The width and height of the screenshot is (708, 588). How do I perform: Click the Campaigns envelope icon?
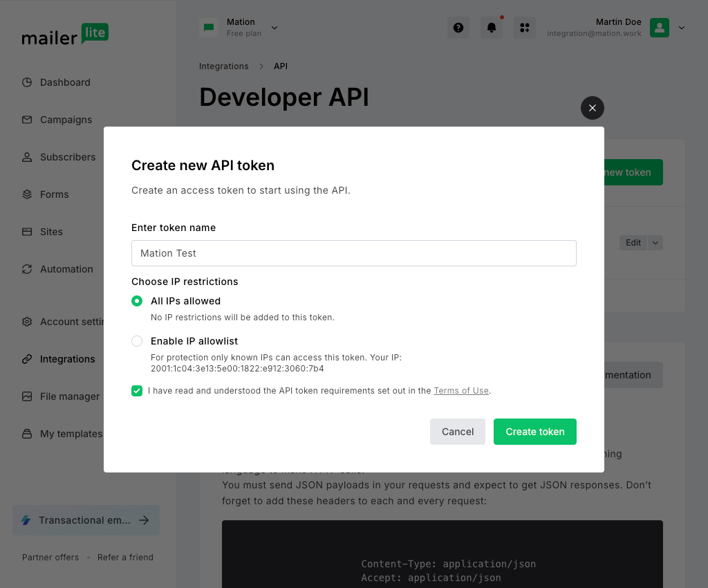click(x=27, y=120)
